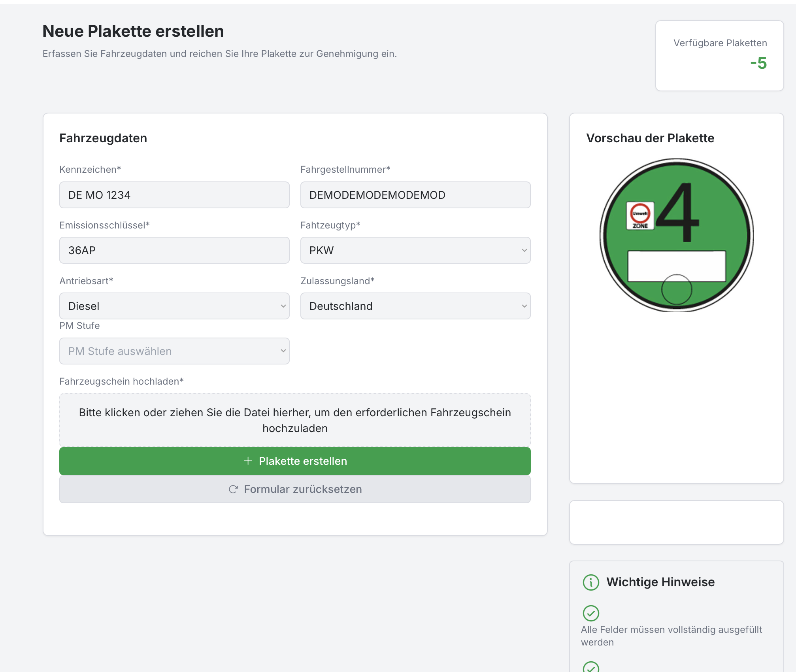796x672 pixels.
Task: Click the Fahrzeugschein upload drop zone
Action: click(x=295, y=420)
